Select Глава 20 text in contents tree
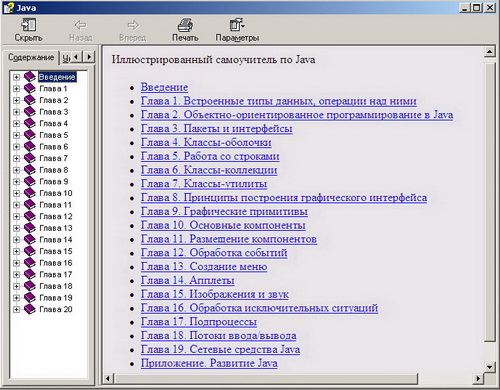The image size is (500, 390). [x=56, y=310]
